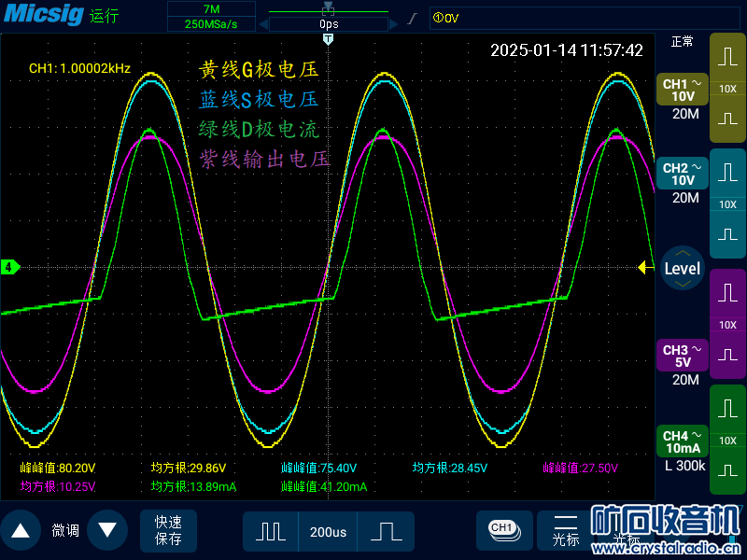Viewport: 747px width, 560px height.
Task: Select the green 绿线D极电流 annotation
Action: (x=259, y=130)
